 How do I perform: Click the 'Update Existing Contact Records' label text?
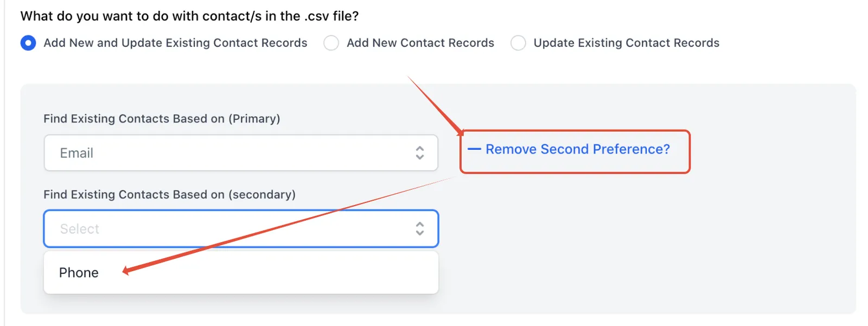pyautogui.click(x=627, y=43)
